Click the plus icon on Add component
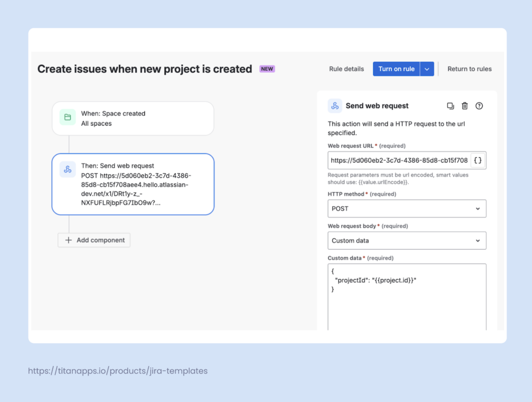The image size is (532, 402). click(x=68, y=240)
